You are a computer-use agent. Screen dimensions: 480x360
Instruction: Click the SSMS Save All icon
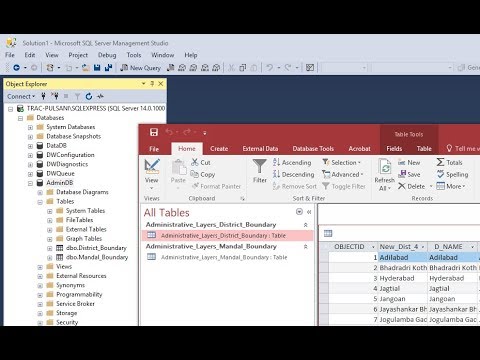(108, 68)
